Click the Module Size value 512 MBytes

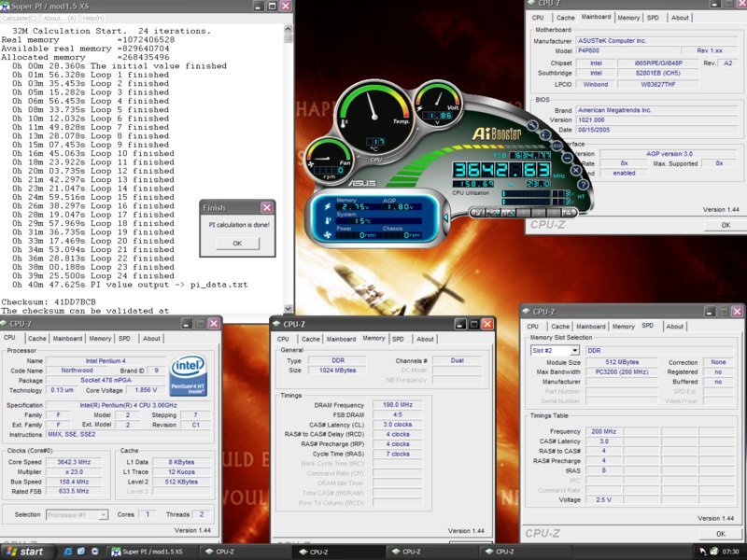point(622,362)
